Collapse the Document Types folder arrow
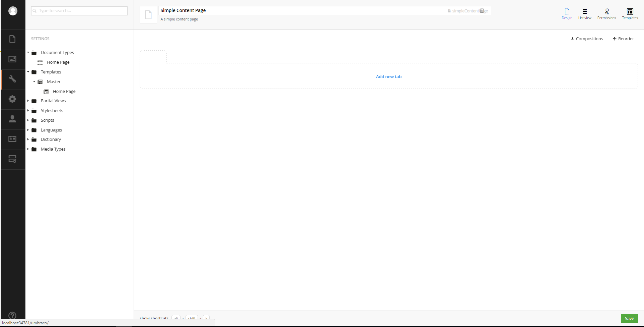644x327 pixels. click(28, 53)
